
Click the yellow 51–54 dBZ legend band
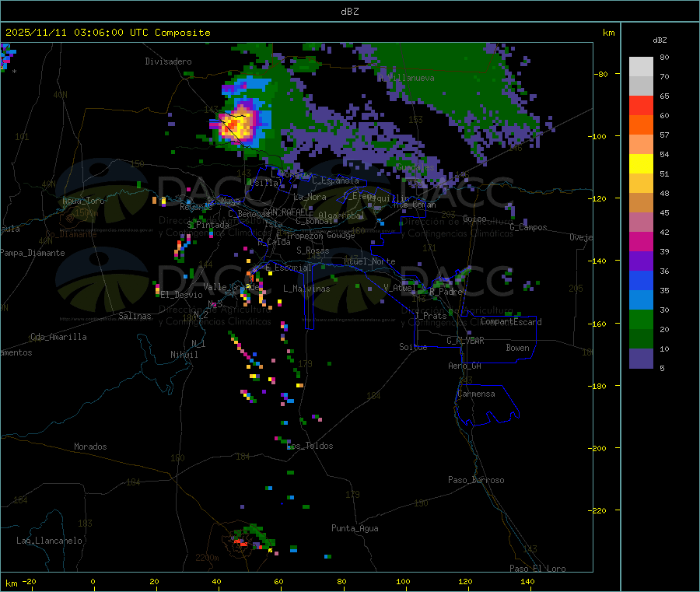click(641, 163)
